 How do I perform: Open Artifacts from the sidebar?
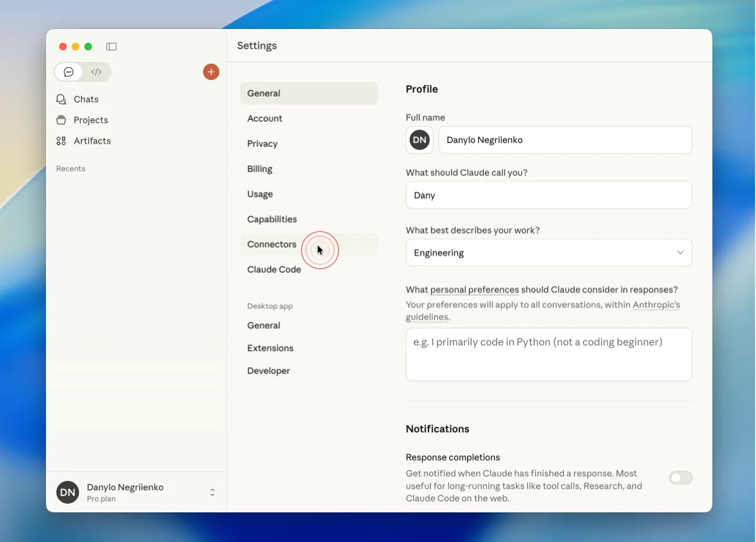92,141
